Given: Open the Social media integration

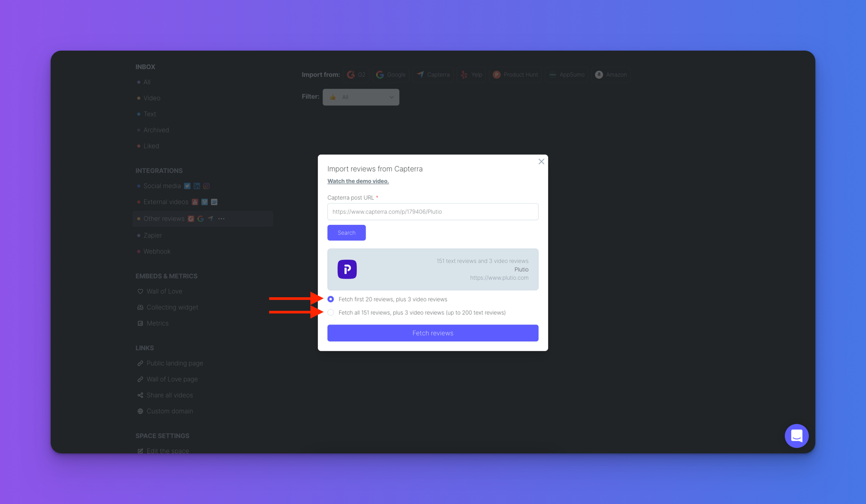Looking at the screenshot, I should (162, 186).
